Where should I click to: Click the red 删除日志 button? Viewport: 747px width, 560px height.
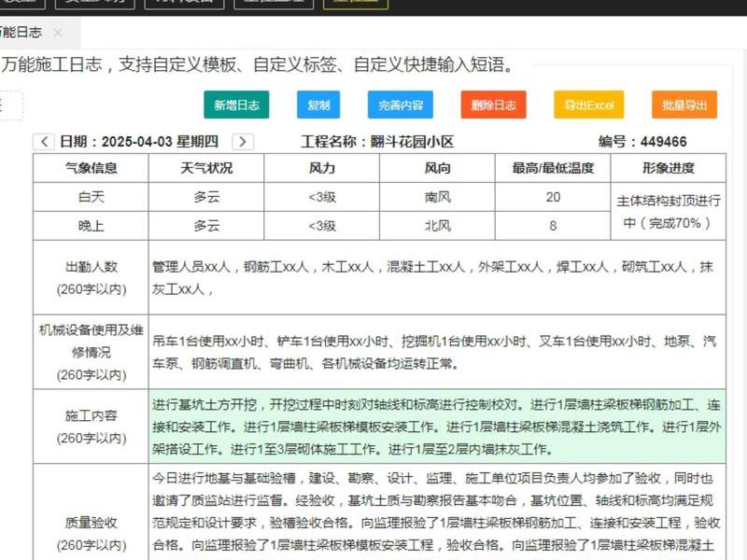[x=494, y=105]
